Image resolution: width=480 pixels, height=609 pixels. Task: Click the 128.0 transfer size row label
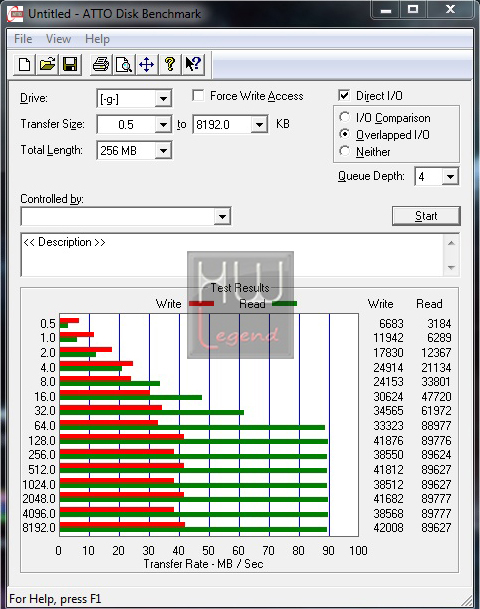42,441
